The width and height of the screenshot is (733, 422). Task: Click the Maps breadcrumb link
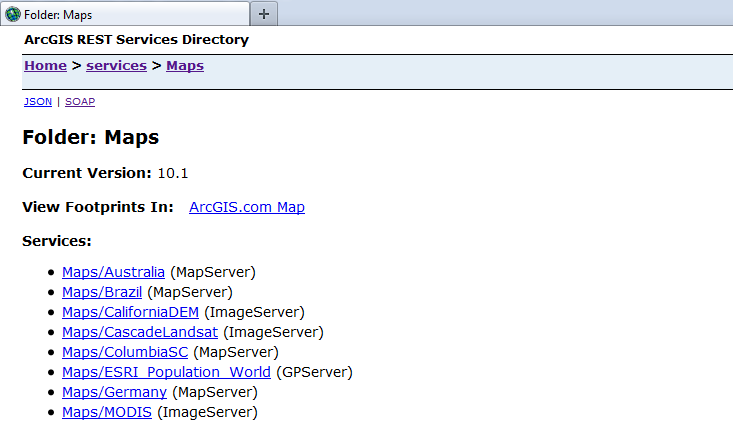[x=185, y=66]
